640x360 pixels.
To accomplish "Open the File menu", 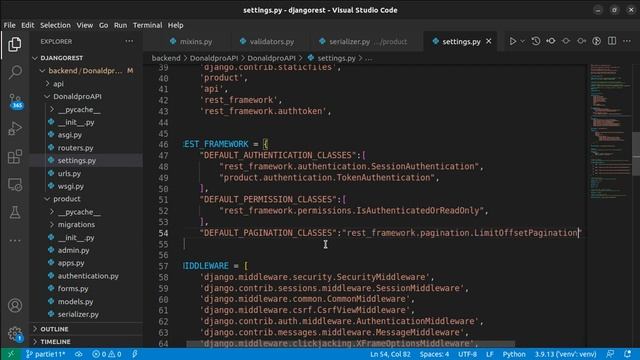I will coord(9,25).
